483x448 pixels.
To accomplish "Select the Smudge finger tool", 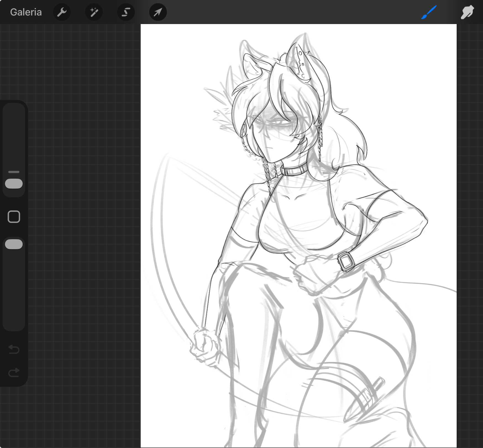I will pyautogui.click(x=467, y=12).
